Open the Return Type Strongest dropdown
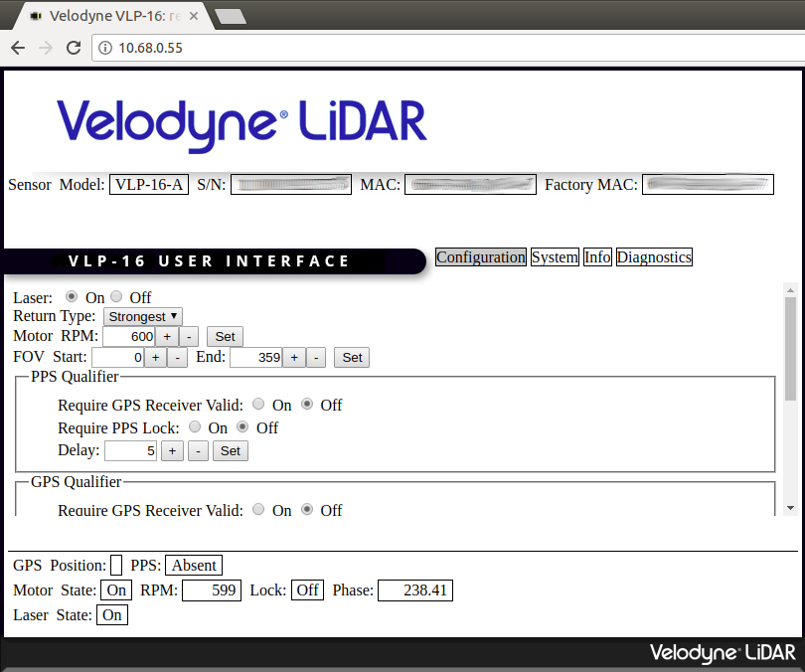This screenshot has width=805, height=672. coord(143,317)
